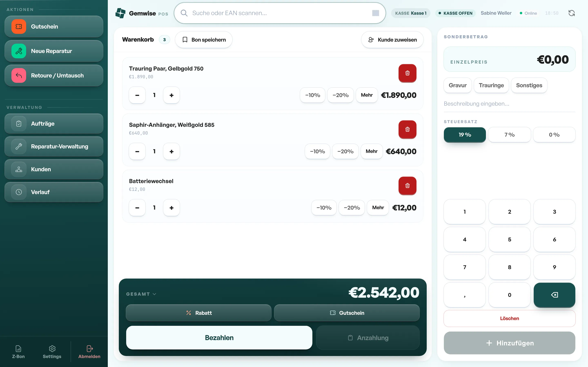
Task: Select the 0 % tax rate
Action: pos(554,135)
